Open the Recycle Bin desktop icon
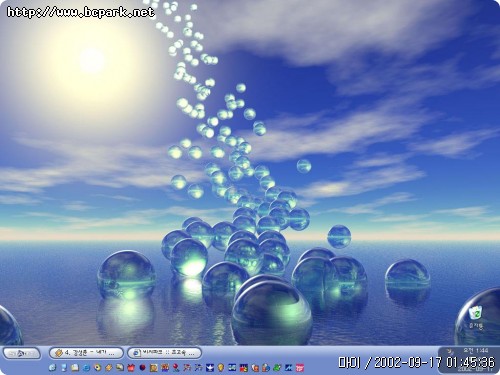The image size is (500, 375). coord(476,313)
